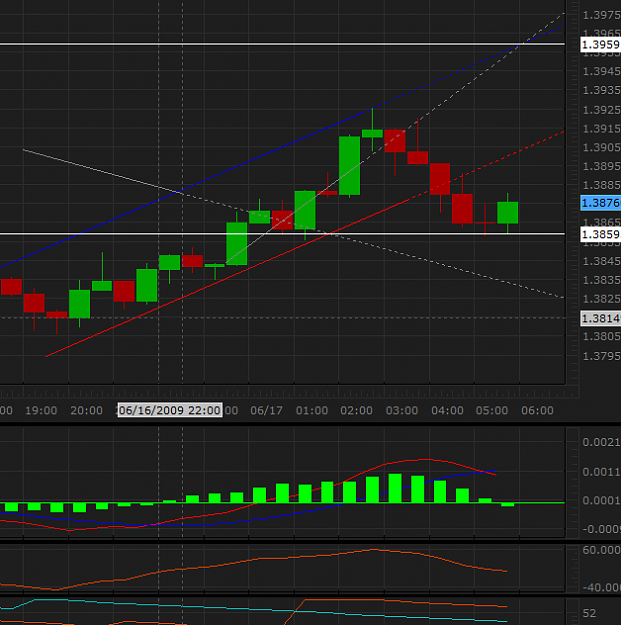
Task: Select the solid red lower channel trendline
Action: click(227, 278)
